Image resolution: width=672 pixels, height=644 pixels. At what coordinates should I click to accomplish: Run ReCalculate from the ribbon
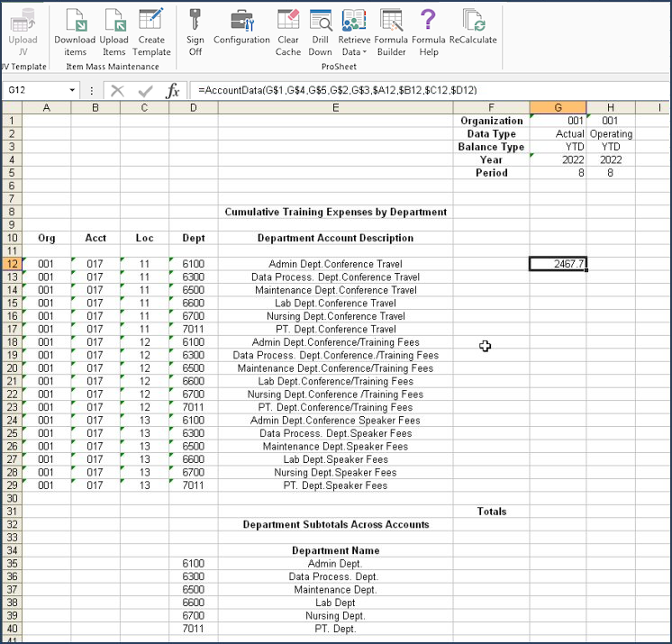pyautogui.click(x=473, y=22)
